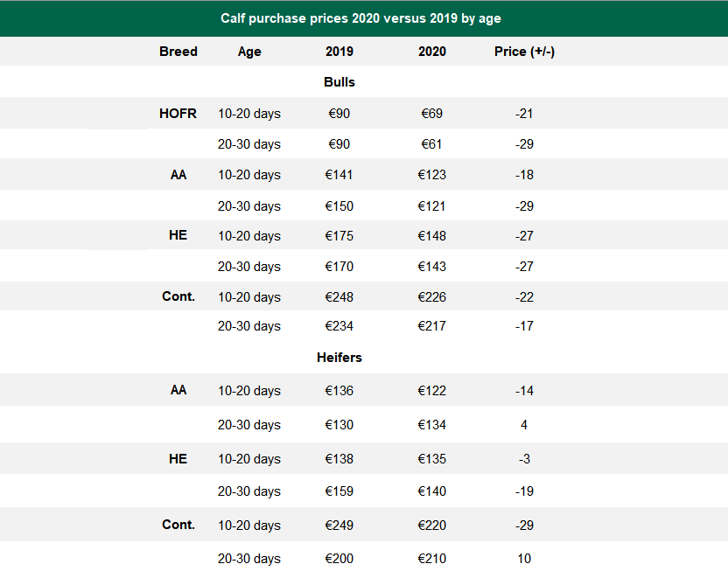
Task: Select the €69 price cell
Action: pos(432,114)
